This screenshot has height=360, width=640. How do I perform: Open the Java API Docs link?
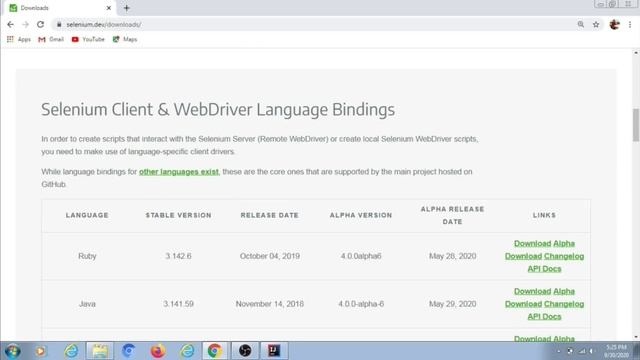[x=544, y=317]
